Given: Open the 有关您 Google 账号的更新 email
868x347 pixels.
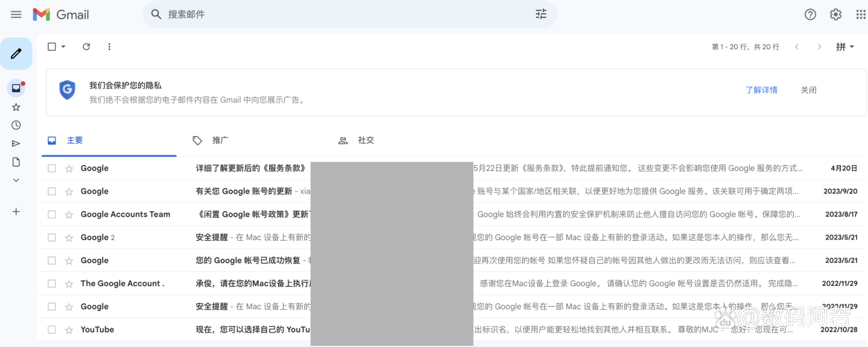Looking at the screenshot, I should 452,192.
